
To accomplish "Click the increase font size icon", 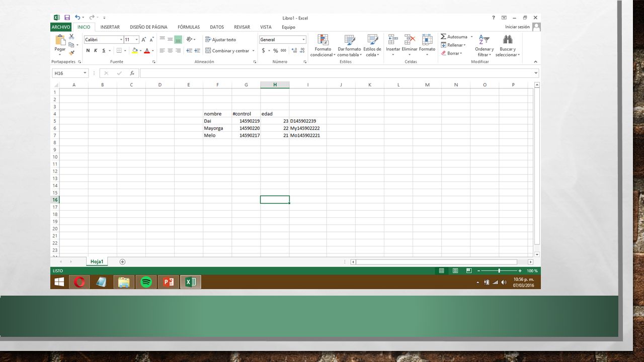I will pyautogui.click(x=143, y=40).
